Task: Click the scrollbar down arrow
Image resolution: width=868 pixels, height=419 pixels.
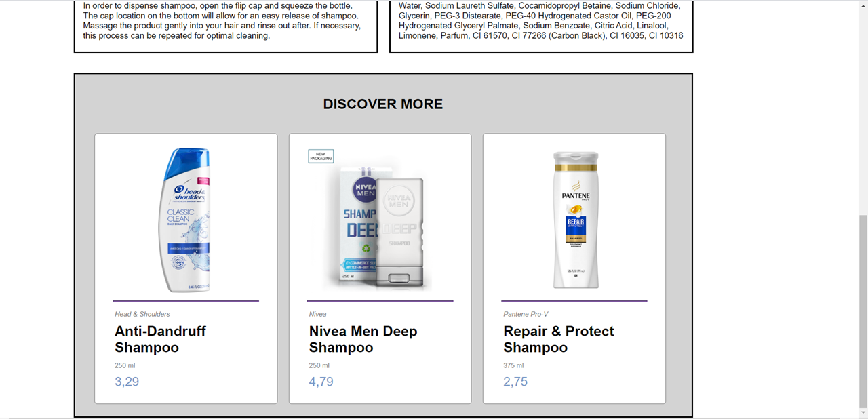Action: [863, 412]
